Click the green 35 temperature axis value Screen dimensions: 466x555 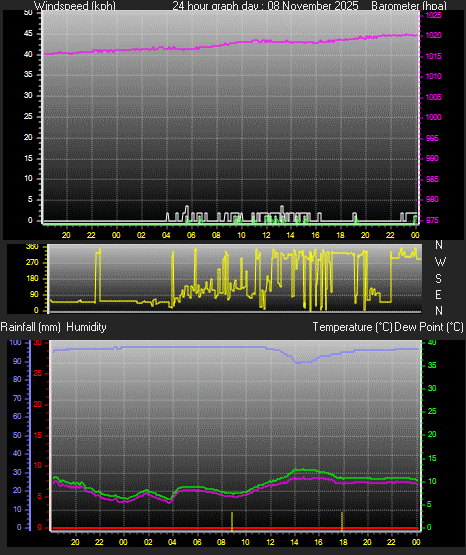coord(432,365)
